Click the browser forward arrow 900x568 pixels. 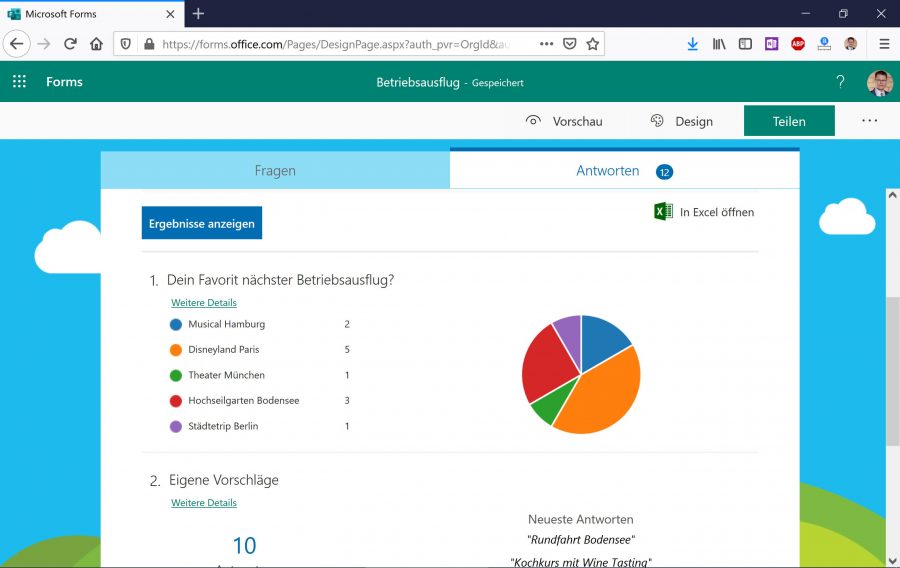click(x=44, y=44)
